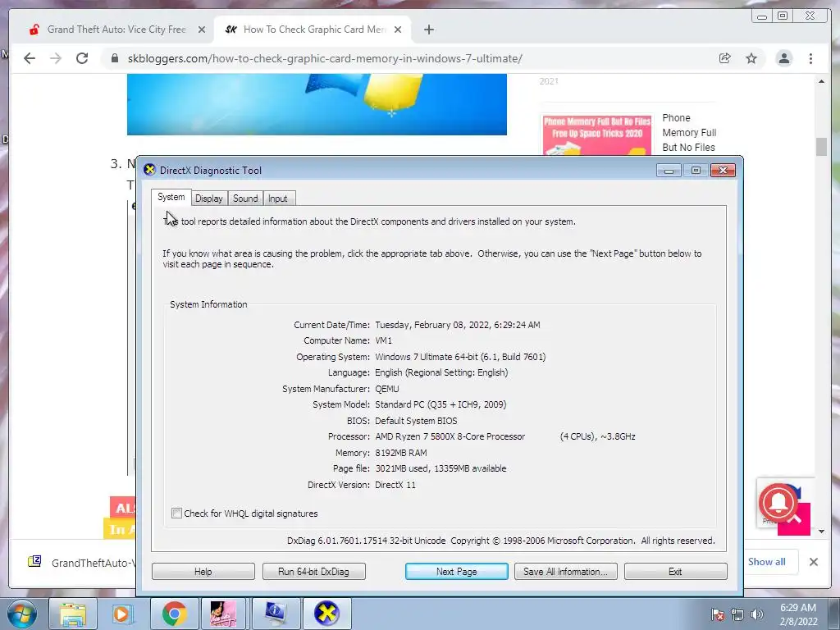Click Chrome icon in taskbar
Viewport: 840px width, 630px height.
pos(173,614)
